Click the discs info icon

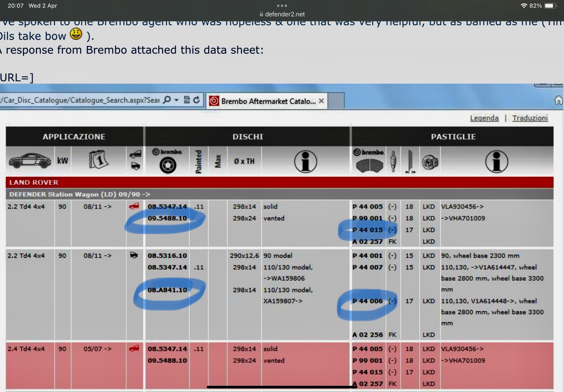pyautogui.click(x=305, y=161)
